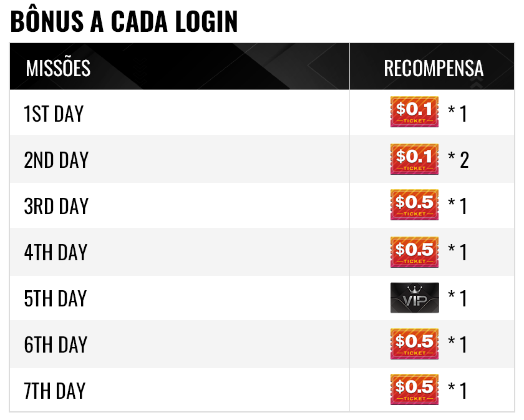Screen dimensions: 524x420
Task: Click the 6TH DAY mission label
Action: [56, 344]
